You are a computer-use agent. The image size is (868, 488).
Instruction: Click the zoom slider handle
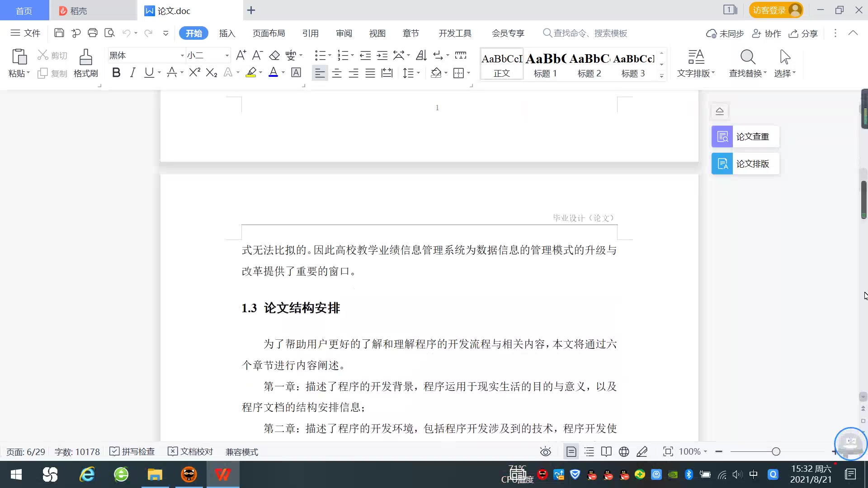point(776,452)
